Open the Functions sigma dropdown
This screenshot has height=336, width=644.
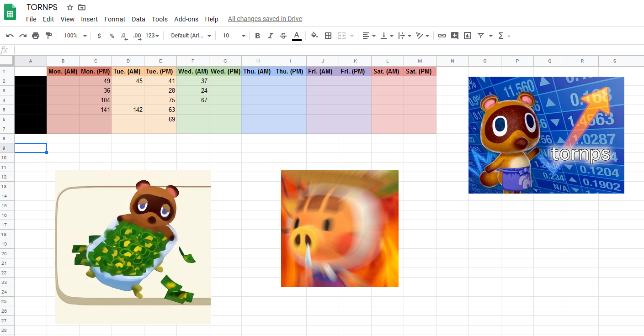pyautogui.click(x=504, y=36)
